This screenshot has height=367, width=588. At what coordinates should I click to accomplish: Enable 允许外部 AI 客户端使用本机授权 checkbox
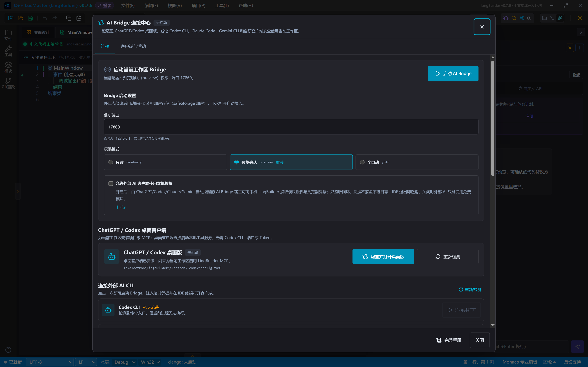click(111, 183)
